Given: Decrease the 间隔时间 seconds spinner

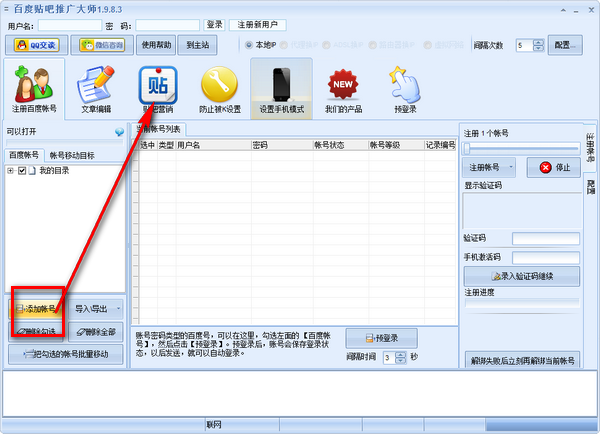Looking at the screenshot, I should [x=400, y=361].
